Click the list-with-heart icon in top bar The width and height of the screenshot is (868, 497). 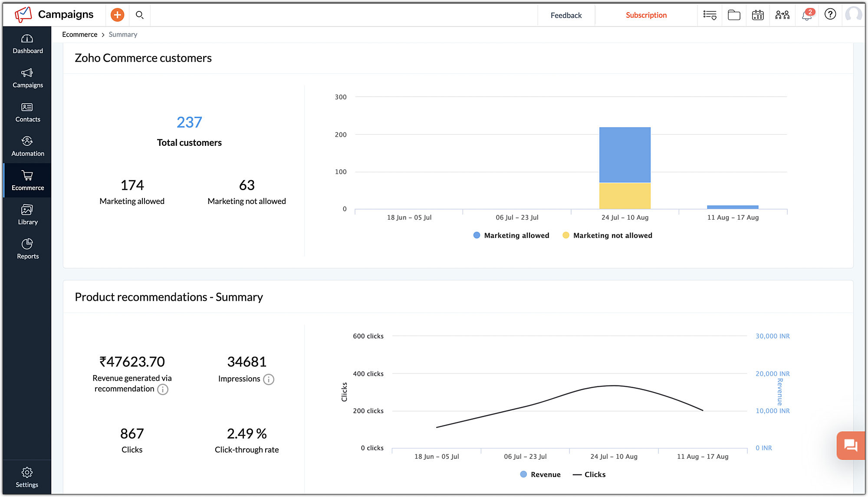click(710, 15)
